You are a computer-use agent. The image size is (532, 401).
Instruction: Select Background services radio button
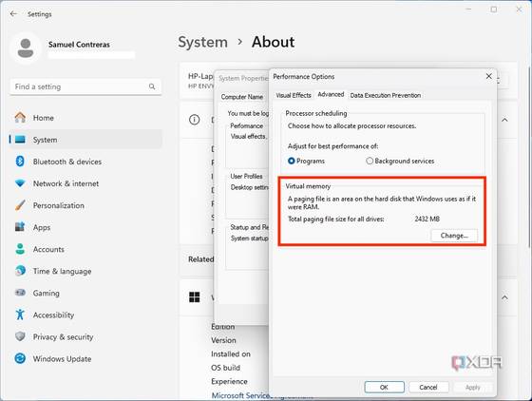pyautogui.click(x=370, y=161)
